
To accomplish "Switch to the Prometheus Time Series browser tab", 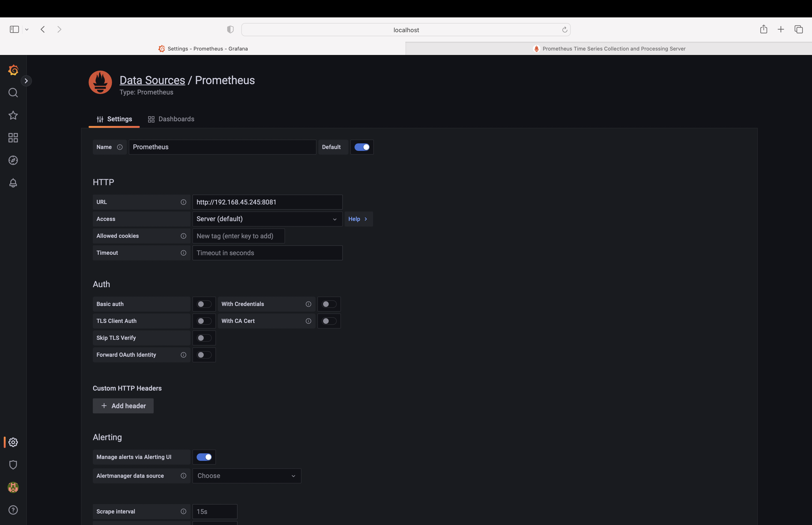I will [x=609, y=49].
